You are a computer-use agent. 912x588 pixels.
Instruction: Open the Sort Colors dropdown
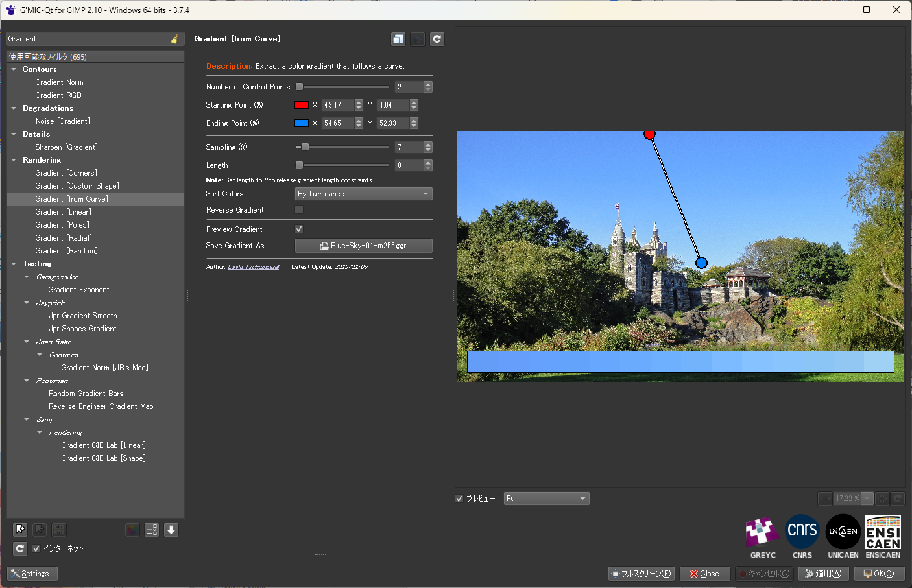pyautogui.click(x=363, y=194)
